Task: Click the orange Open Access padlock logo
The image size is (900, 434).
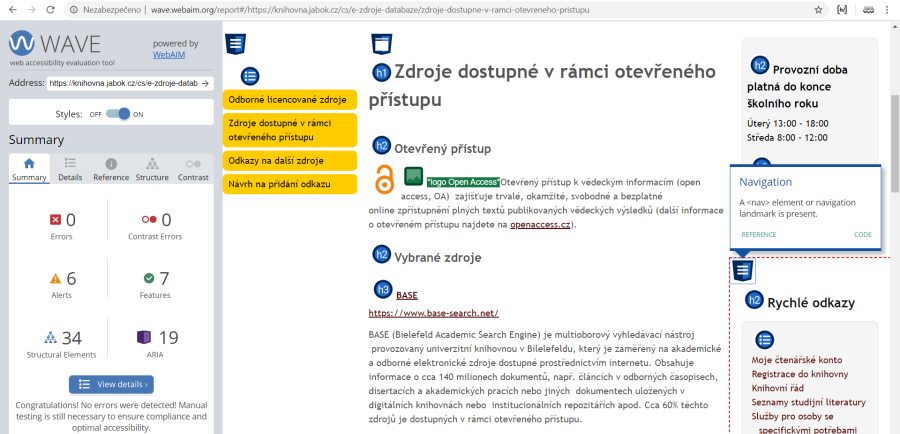Action: (385, 178)
